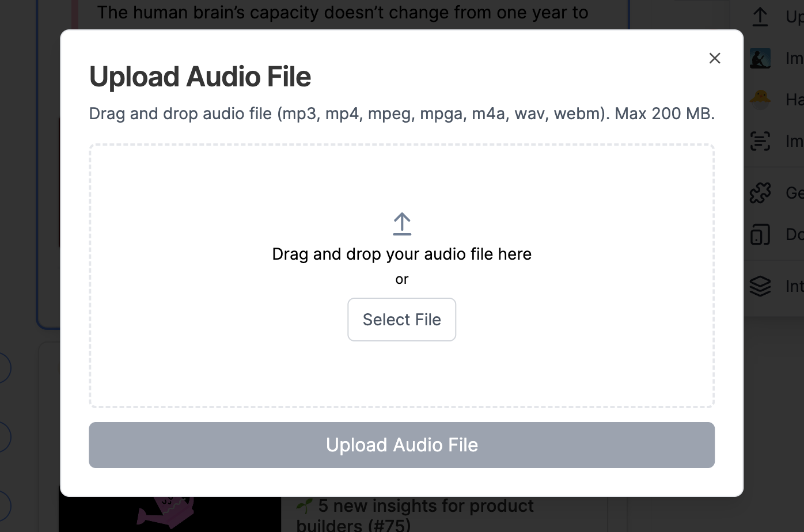Click the supported audio formats description text

(401, 113)
